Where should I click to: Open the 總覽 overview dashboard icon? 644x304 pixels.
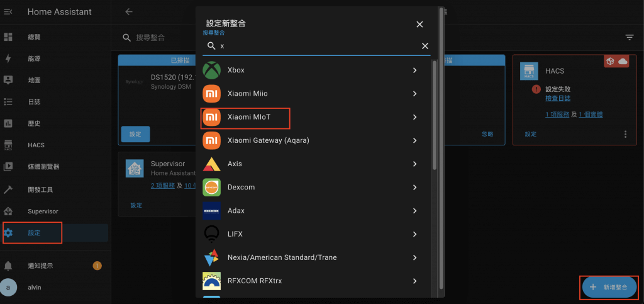pos(8,37)
